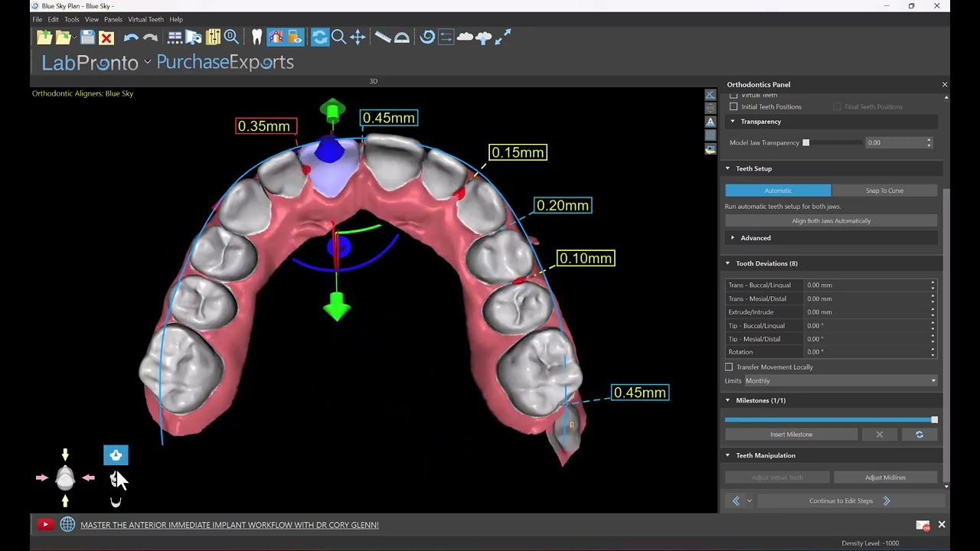980x551 pixels.
Task: Open the File menu
Action: (37, 19)
